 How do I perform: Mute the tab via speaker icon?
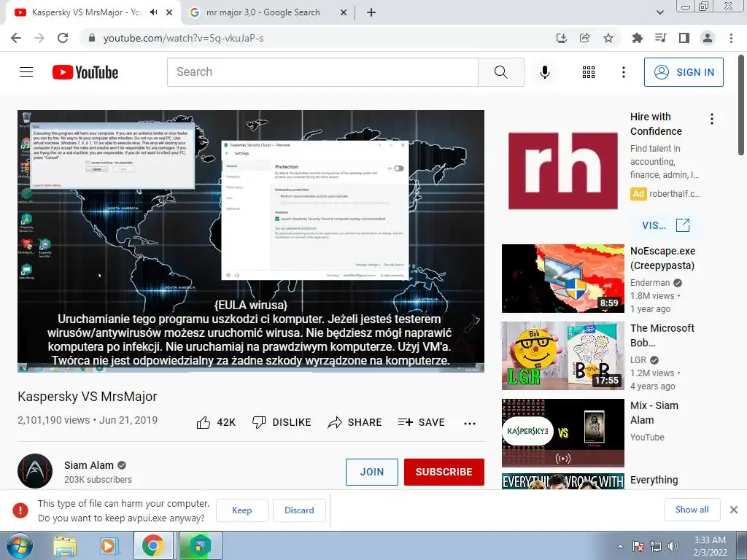pos(153,12)
